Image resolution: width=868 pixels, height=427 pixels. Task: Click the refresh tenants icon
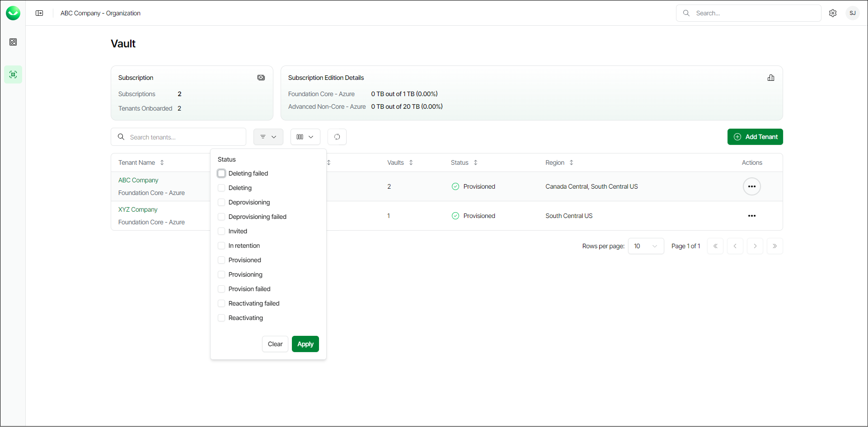pos(337,137)
